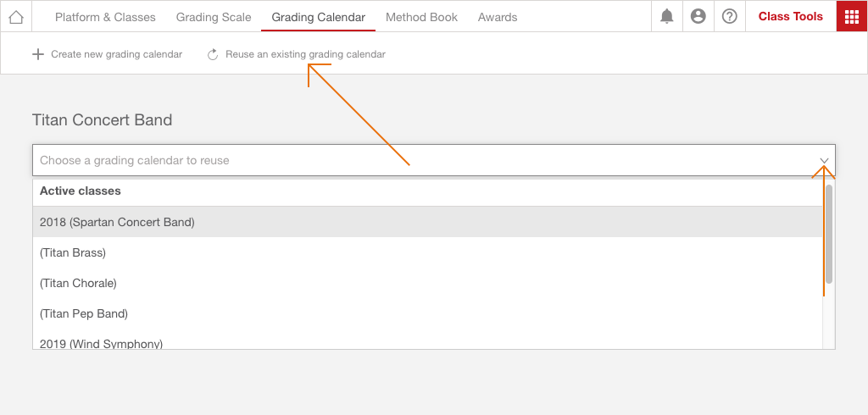Select 2018 (Spartan Concert Band) option
The width and height of the screenshot is (868, 415).
(x=427, y=222)
